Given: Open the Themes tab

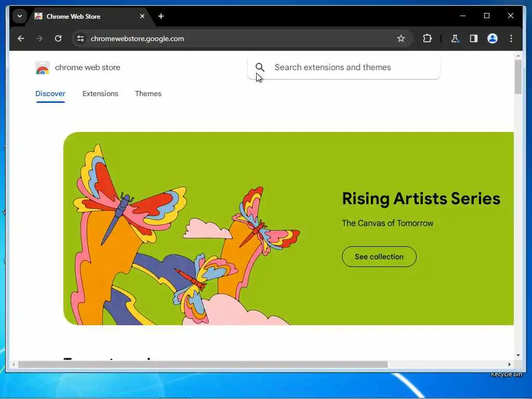Looking at the screenshot, I should pyautogui.click(x=148, y=94).
